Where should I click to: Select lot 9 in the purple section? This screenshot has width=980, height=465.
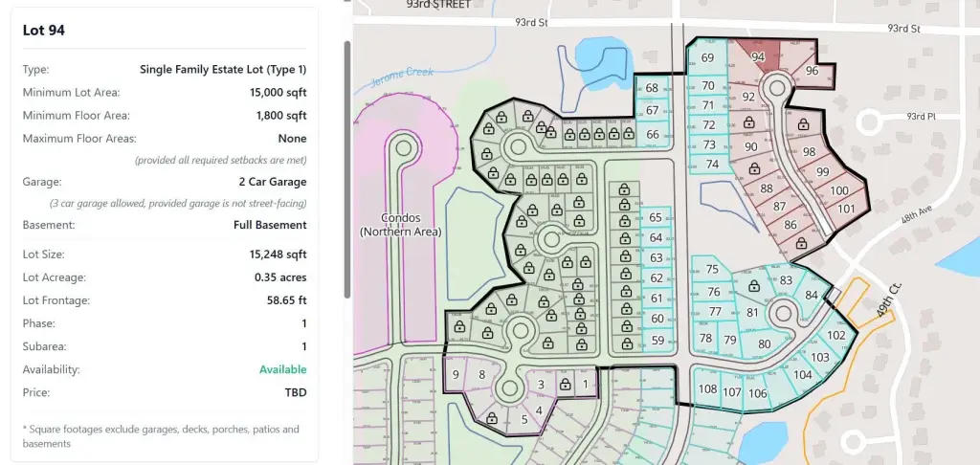click(456, 374)
